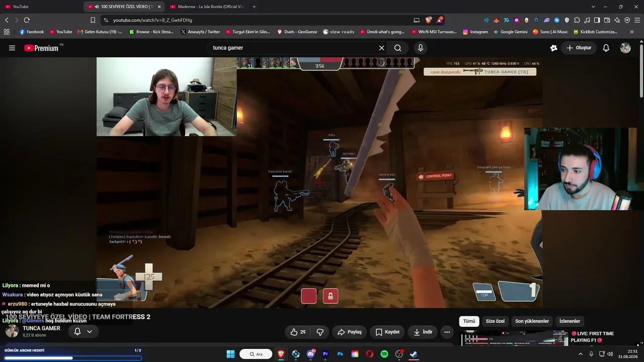Toggle channel notification bell for TUNCA GAMER
This screenshot has width=644, height=362.
coord(77,331)
